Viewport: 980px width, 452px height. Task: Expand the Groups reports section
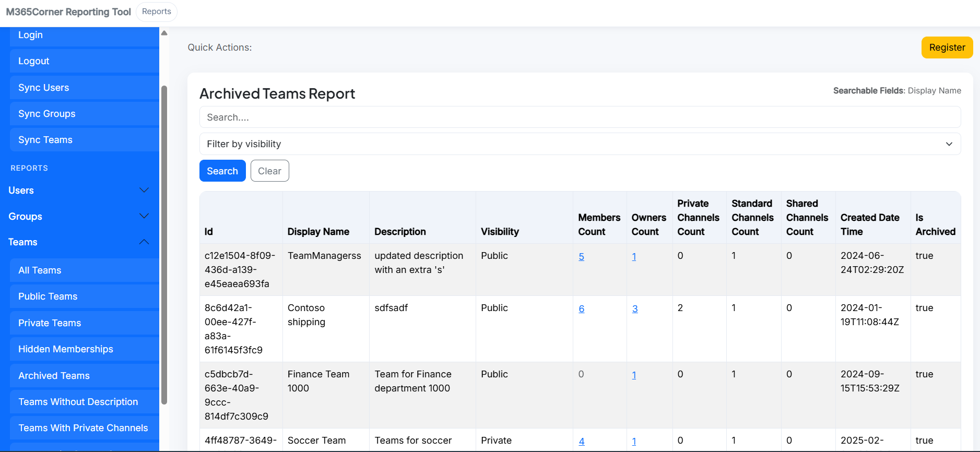78,216
